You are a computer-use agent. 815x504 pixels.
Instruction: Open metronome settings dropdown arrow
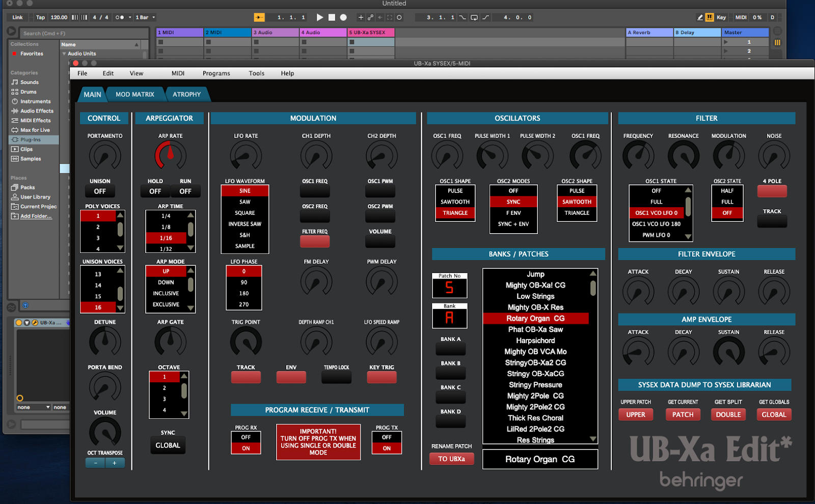(130, 17)
